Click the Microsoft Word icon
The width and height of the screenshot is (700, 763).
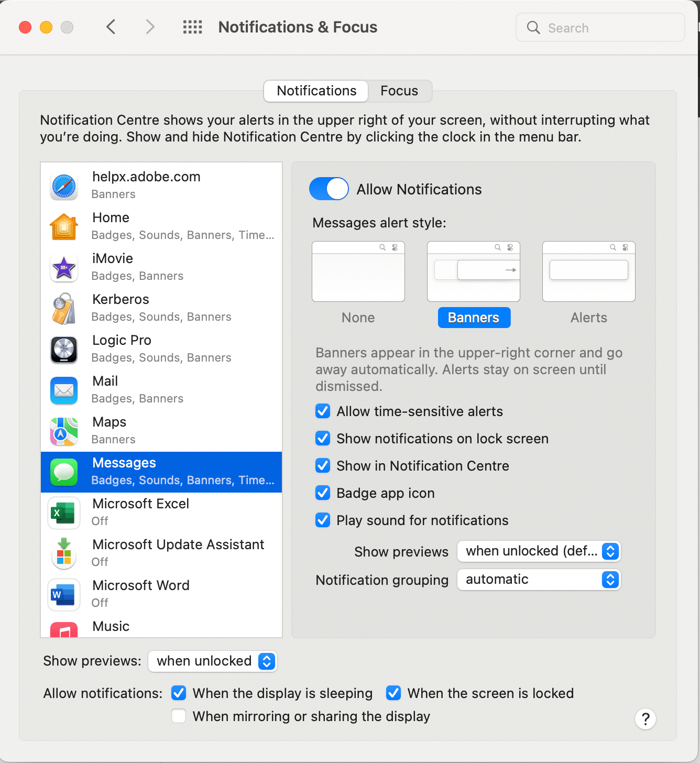pos(63,595)
